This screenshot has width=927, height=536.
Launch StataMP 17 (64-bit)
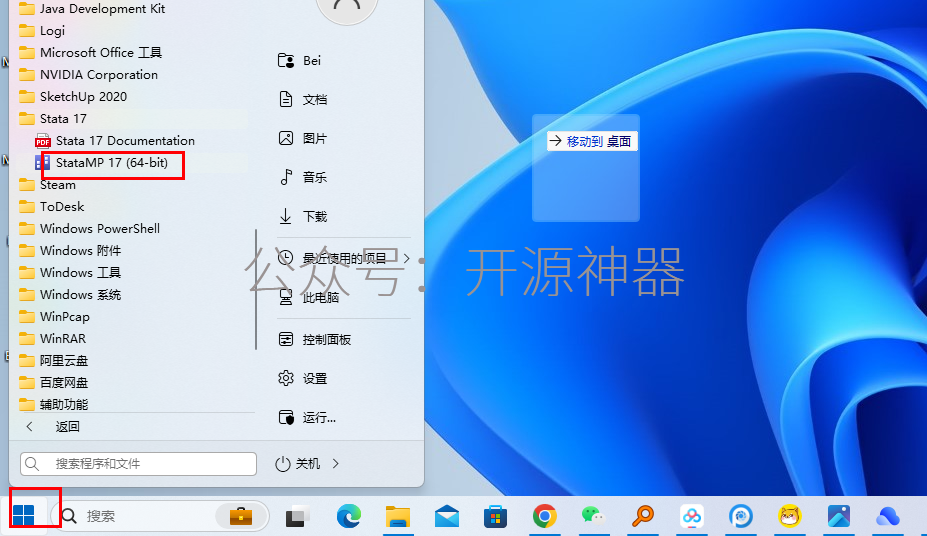111,163
